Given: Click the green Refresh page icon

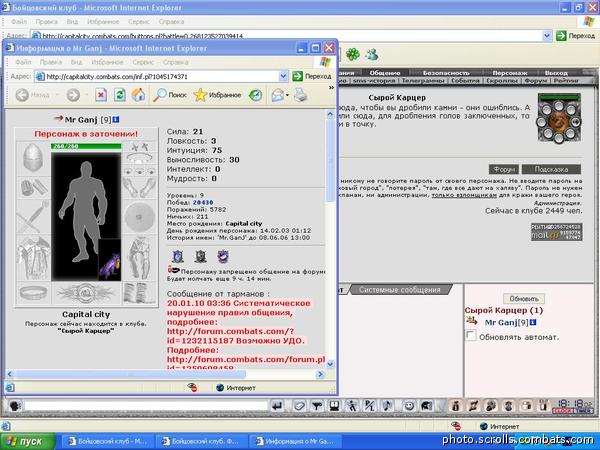Looking at the screenshot, I should pos(120,95).
